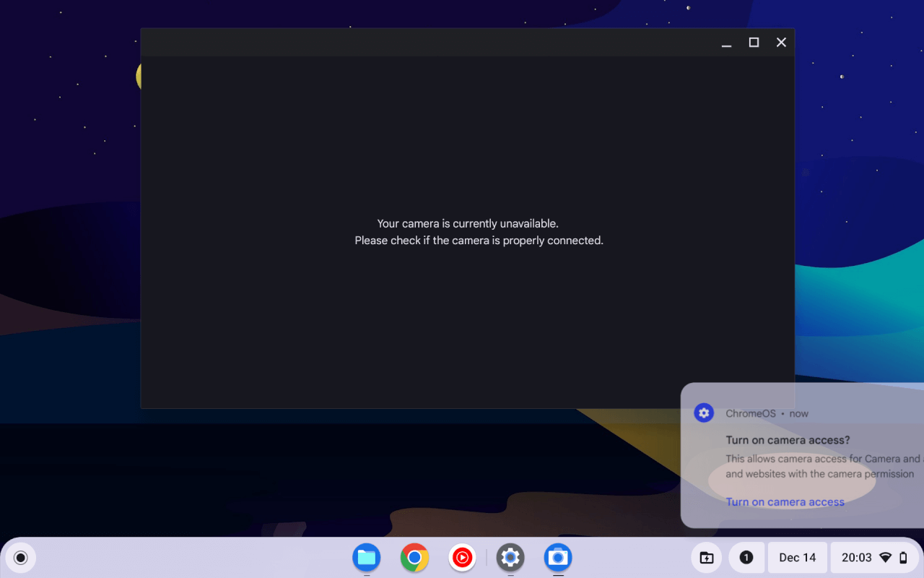
Task: Open the calendar by clicking Dec 14
Action: point(796,557)
